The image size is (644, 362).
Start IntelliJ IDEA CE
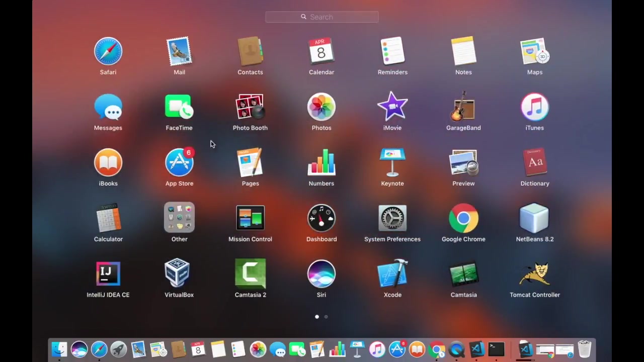108,273
